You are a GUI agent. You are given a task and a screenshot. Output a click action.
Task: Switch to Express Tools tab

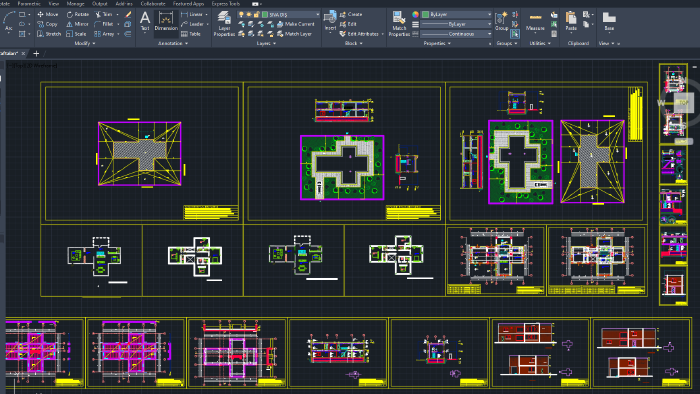[x=225, y=4]
